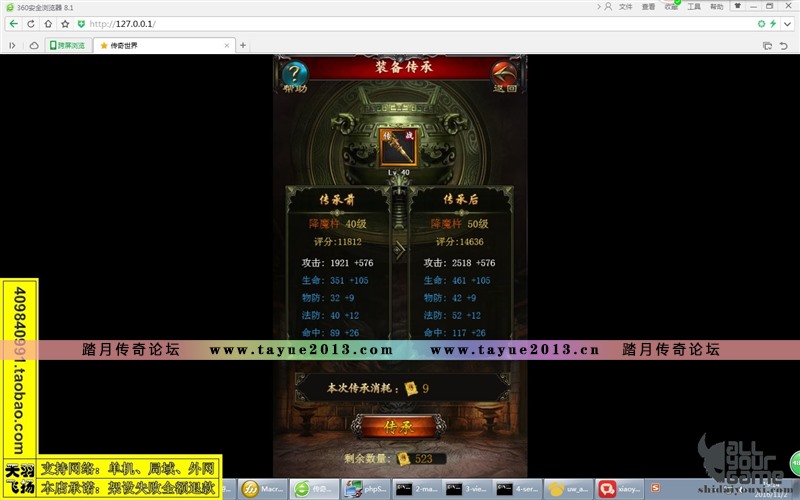Open the 文件 menu in browser
800x500 pixels.
click(x=625, y=6)
